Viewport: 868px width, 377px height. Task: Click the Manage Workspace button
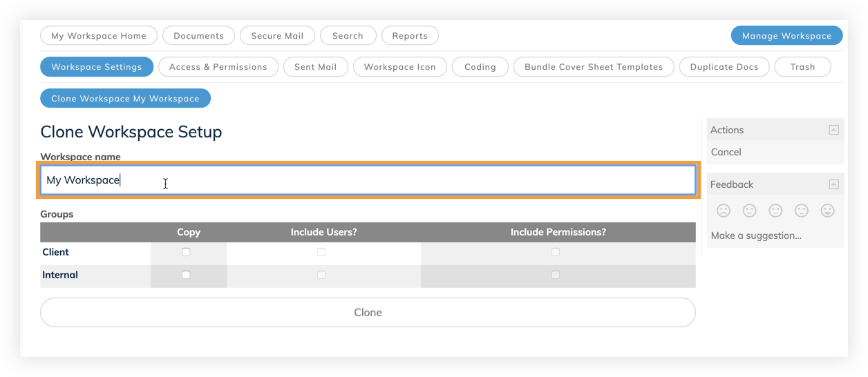[x=786, y=36]
